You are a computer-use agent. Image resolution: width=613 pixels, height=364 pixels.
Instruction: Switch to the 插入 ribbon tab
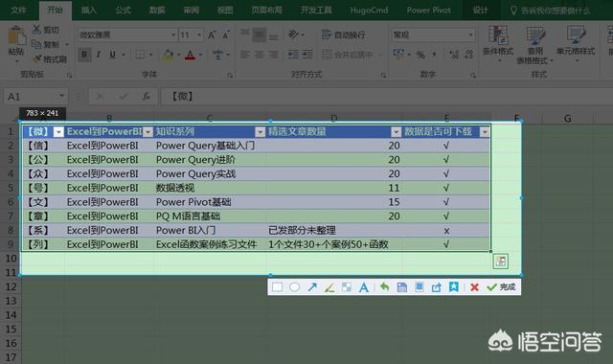coord(89,11)
